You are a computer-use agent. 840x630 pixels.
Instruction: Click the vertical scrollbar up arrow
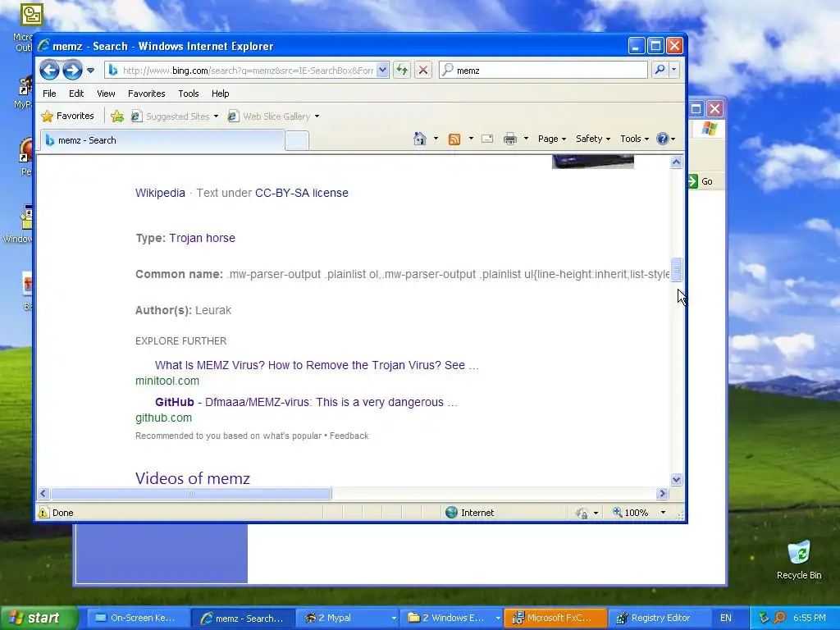point(676,162)
